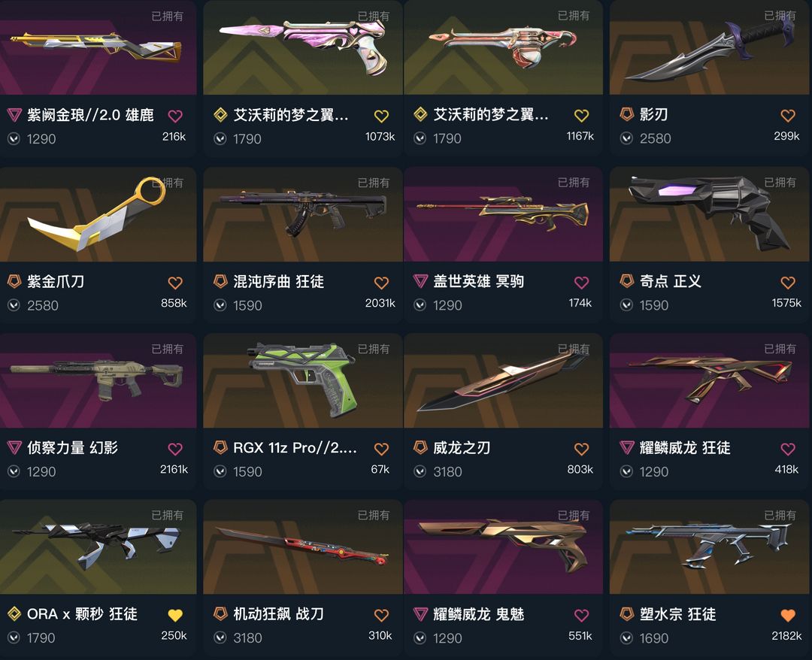812x660 pixels.
Task: Select the green RGX 11z Pro pistol image
Action: tap(303, 380)
